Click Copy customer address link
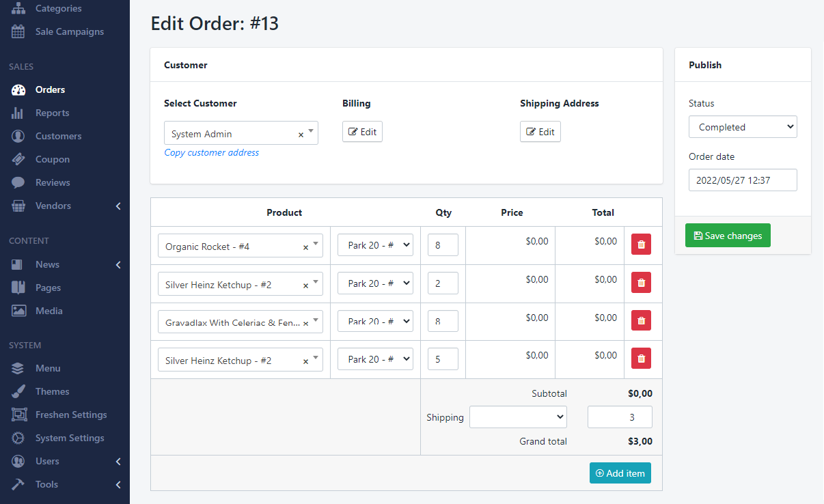This screenshot has width=824, height=504. pos(212,153)
